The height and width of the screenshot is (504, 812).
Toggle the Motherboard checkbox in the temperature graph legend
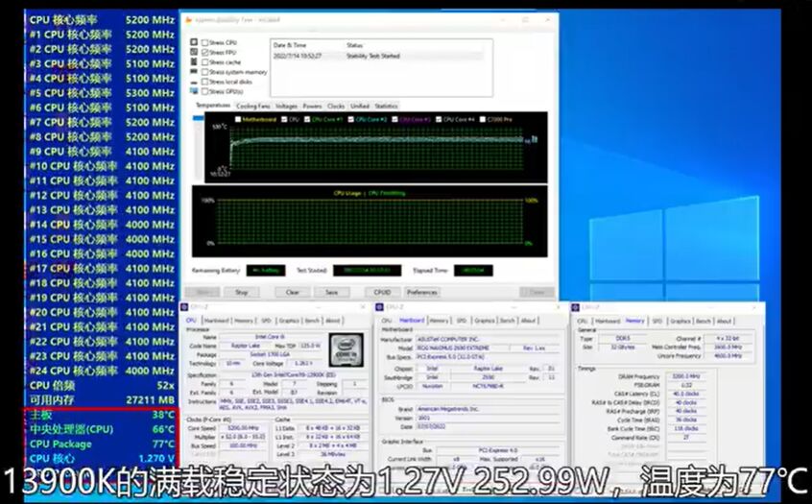238,119
